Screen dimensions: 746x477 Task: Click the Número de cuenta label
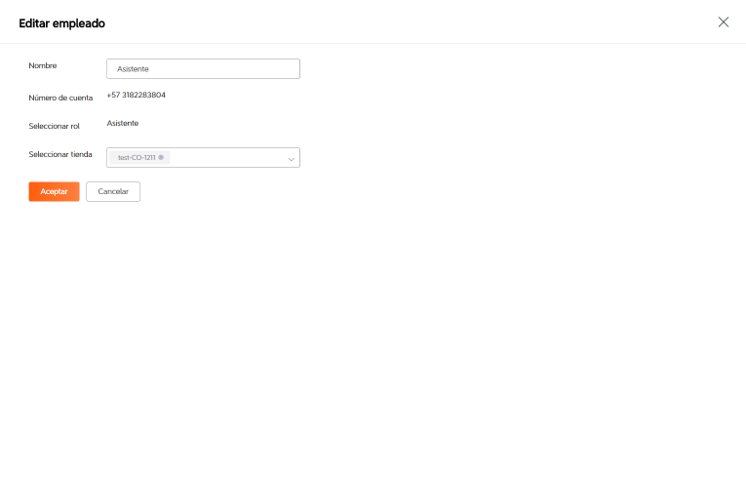click(x=60, y=97)
